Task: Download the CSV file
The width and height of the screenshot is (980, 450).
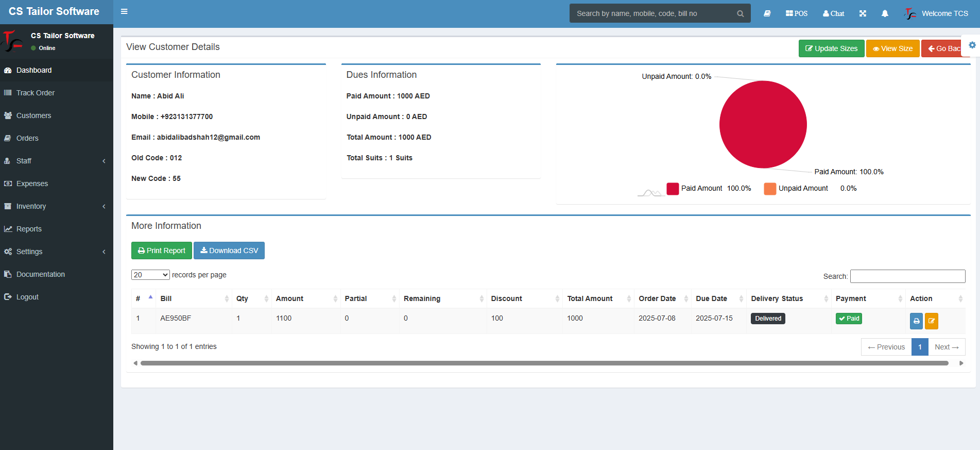Action: 229,251
